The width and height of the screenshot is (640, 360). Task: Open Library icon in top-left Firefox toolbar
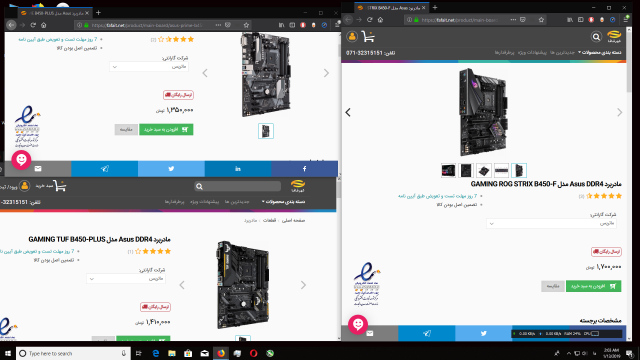click(x=281, y=25)
